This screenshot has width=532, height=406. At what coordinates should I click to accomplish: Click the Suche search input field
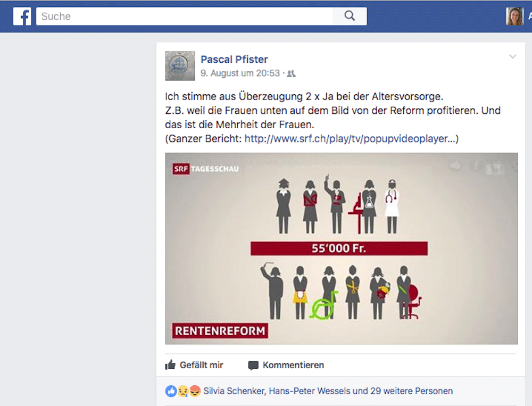click(x=185, y=16)
